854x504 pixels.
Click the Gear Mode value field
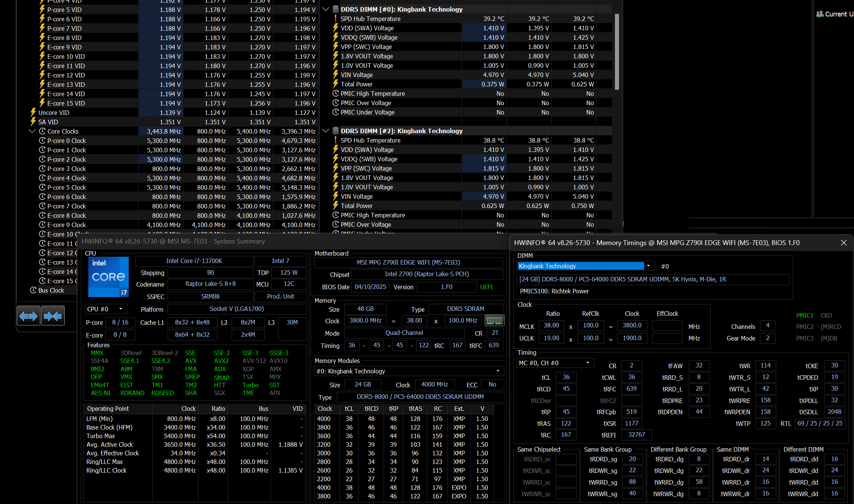click(x=767, y=338)
